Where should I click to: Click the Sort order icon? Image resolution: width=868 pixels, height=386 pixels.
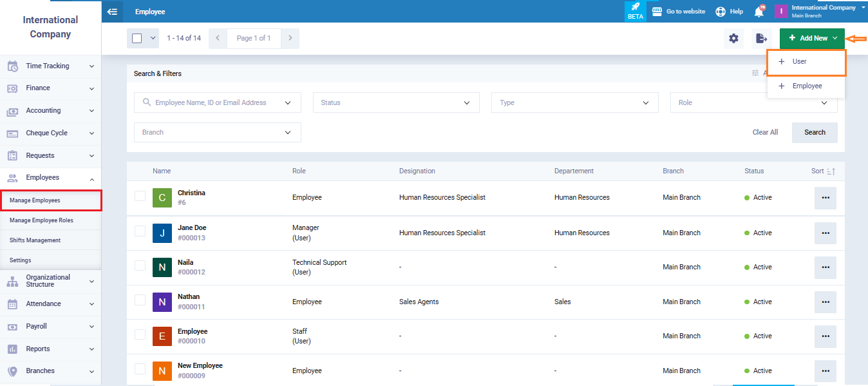pyautogui.click(x=831, y=171)
